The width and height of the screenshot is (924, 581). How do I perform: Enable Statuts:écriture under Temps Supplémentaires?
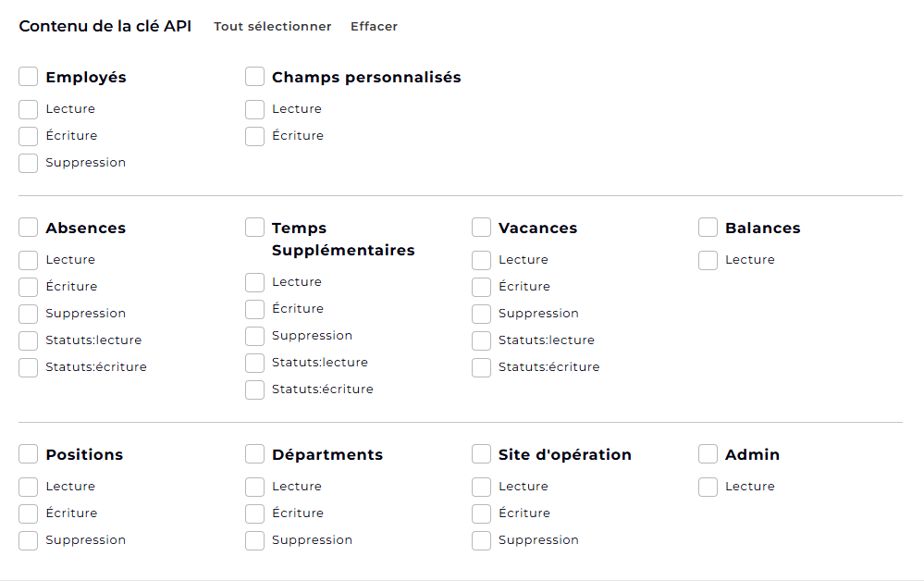(255, 389)
